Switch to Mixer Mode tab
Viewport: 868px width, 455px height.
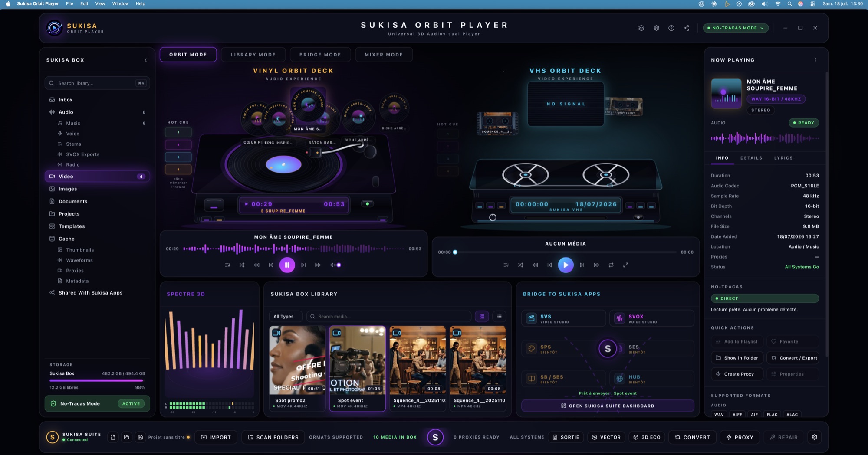[x=384, y=55]
